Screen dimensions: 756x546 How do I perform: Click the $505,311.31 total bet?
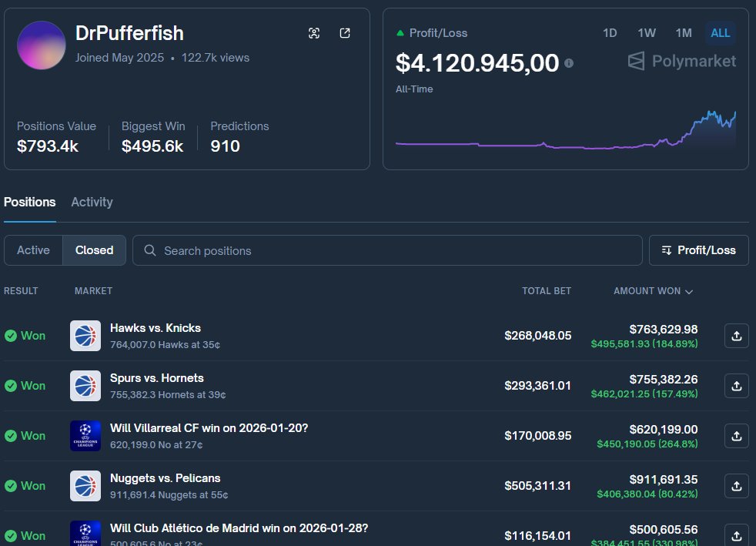(537, 486)
